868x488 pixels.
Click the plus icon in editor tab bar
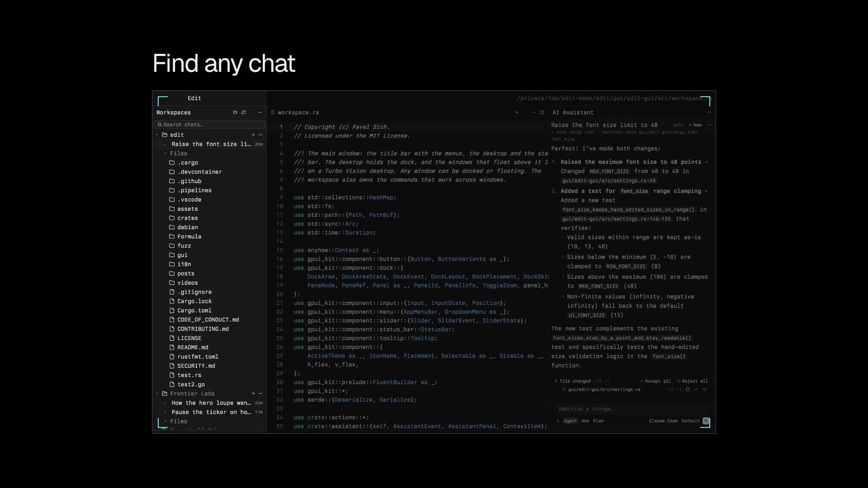point(517,113)
